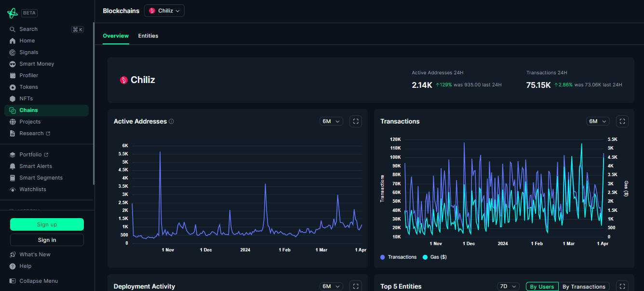Switch to the Entities tab
Screen dimensions: 644x291
[148, 36]
